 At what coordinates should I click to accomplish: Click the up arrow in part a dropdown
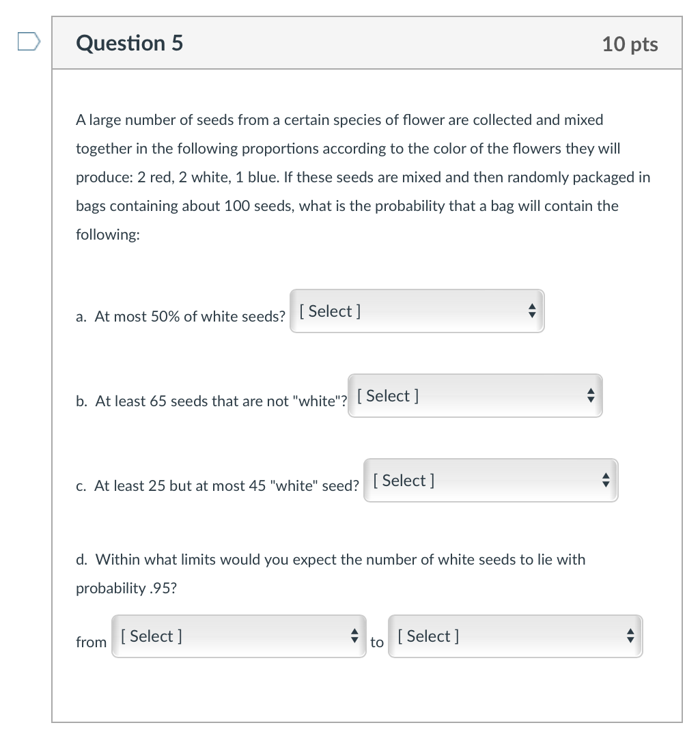(x=533, y=307)
